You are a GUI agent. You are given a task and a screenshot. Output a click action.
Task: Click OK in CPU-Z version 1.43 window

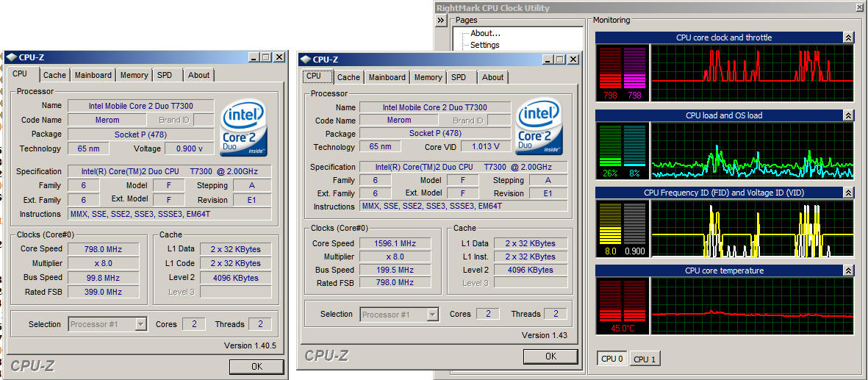tap(550, 356)
